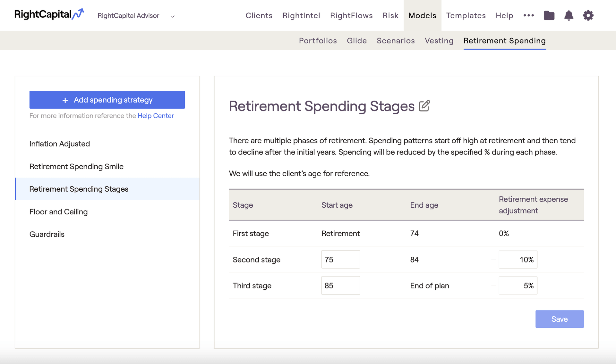Open Risk menu
This screenshot has width=616, height=364.
coord(390,15)
